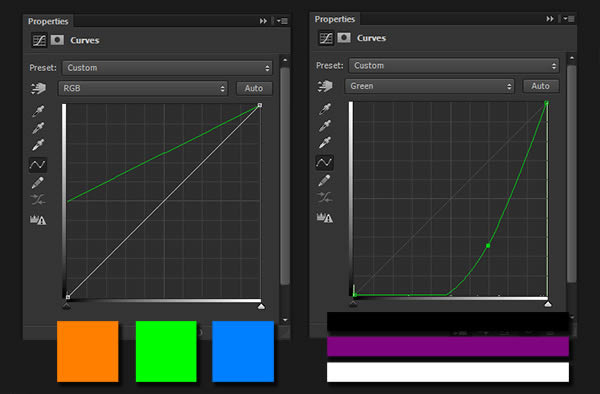Pick the white point eyedropper in left panel
The height and width of the screenshot is (394, 600).
tap(38, 145)
